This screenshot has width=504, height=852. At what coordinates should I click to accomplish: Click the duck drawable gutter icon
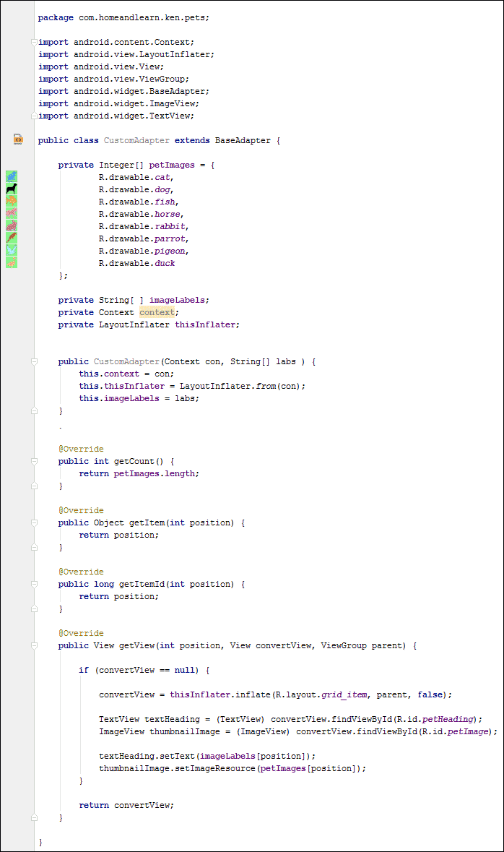[12, 263]
